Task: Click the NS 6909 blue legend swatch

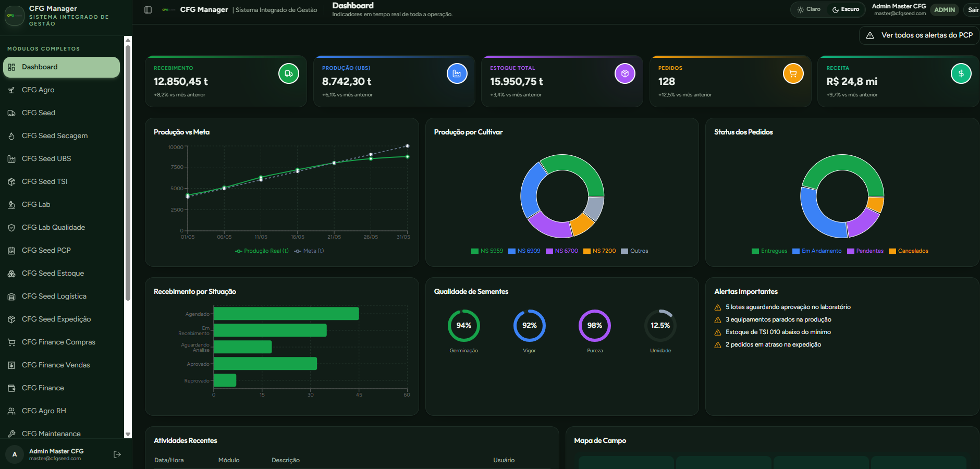Action: (x=512, y=251)
